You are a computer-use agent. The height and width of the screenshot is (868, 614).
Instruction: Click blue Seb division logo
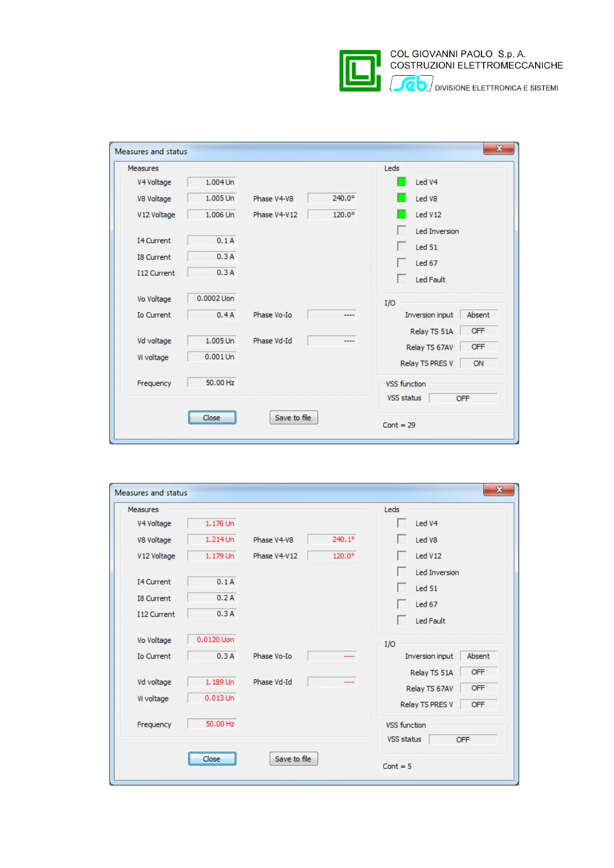pyautogui.click(x=411, y=84)
